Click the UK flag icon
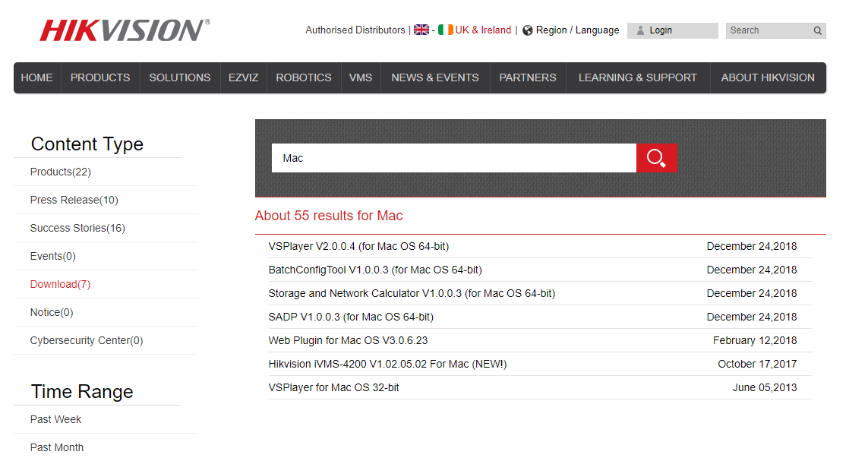Viewport: 868px width, 461px height. (421, 30)
